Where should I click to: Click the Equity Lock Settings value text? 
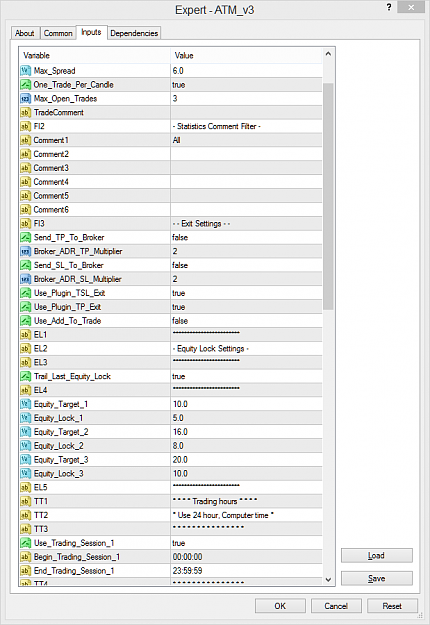point(210,349)
